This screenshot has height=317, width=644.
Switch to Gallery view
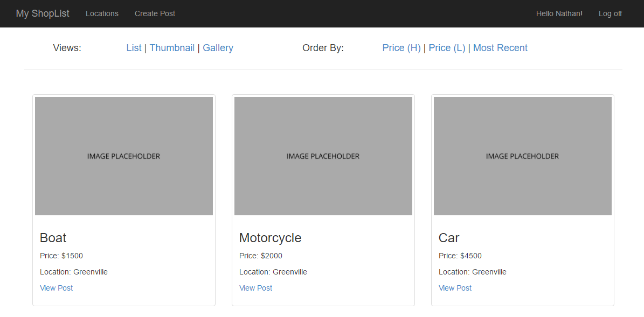(x=218, y=48)
